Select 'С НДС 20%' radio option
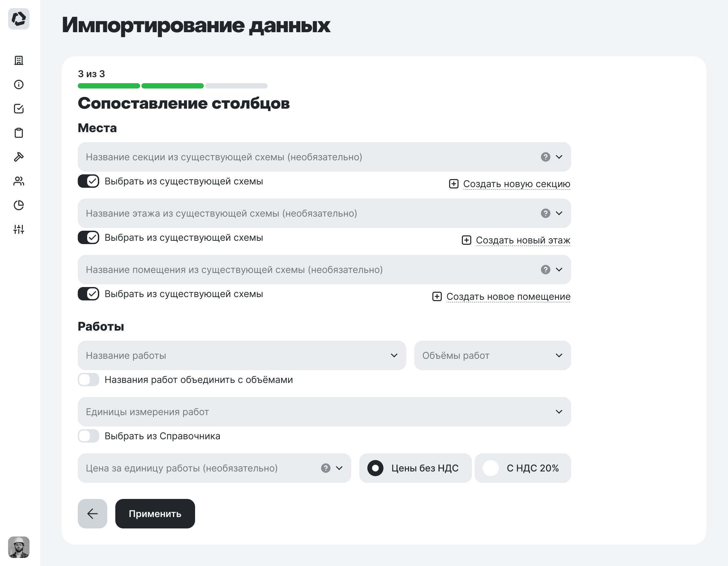The width and height of the screenshot is (728, 566). click(491, 468)
